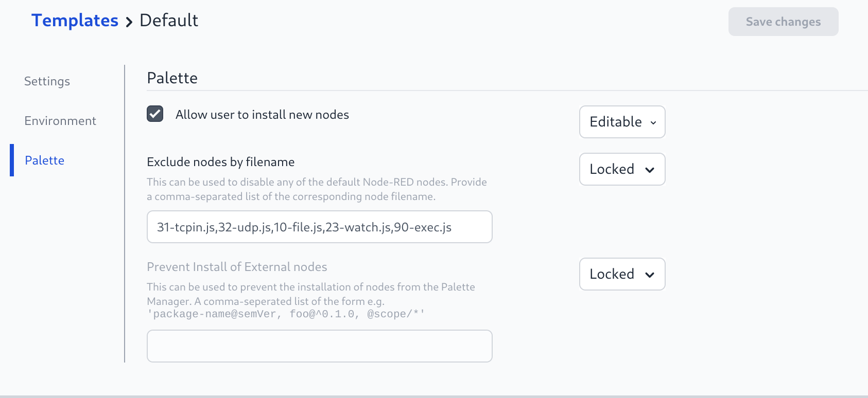Click the Palette section heading
The image size is (868, 398).
[x=172, y=78]
